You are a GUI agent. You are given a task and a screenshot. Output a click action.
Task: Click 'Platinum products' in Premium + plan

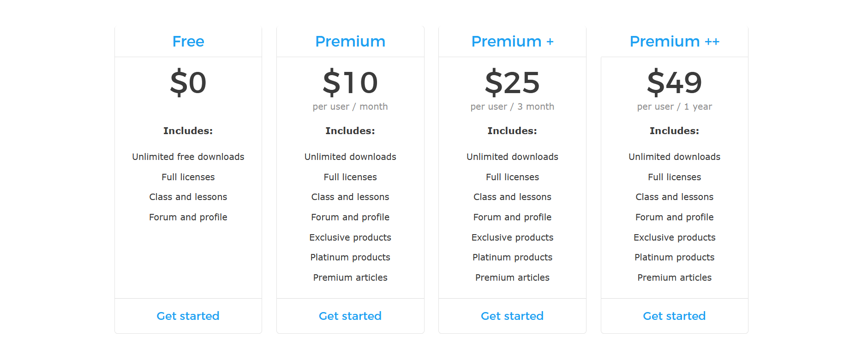pos(512,257)
